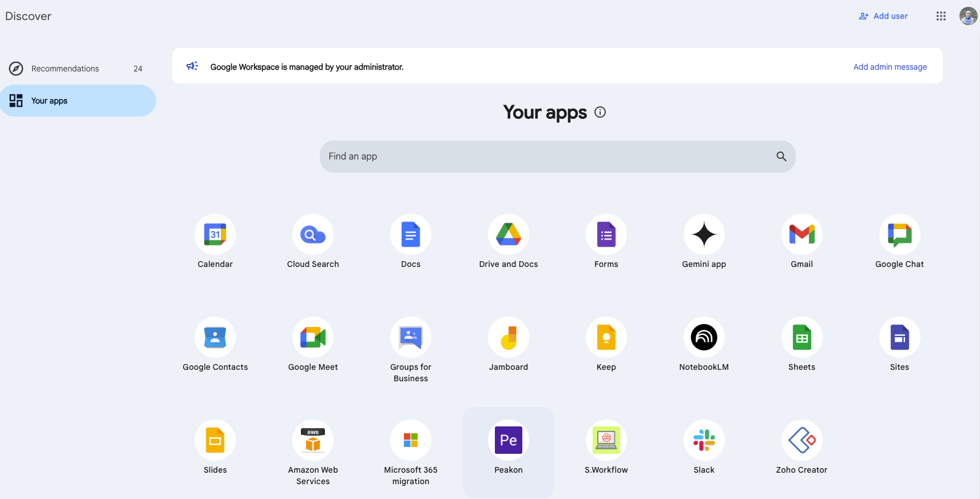This screenshot has width=980, height=499.
Task: Open the Jamboard app icon
Action: point(509,337)
